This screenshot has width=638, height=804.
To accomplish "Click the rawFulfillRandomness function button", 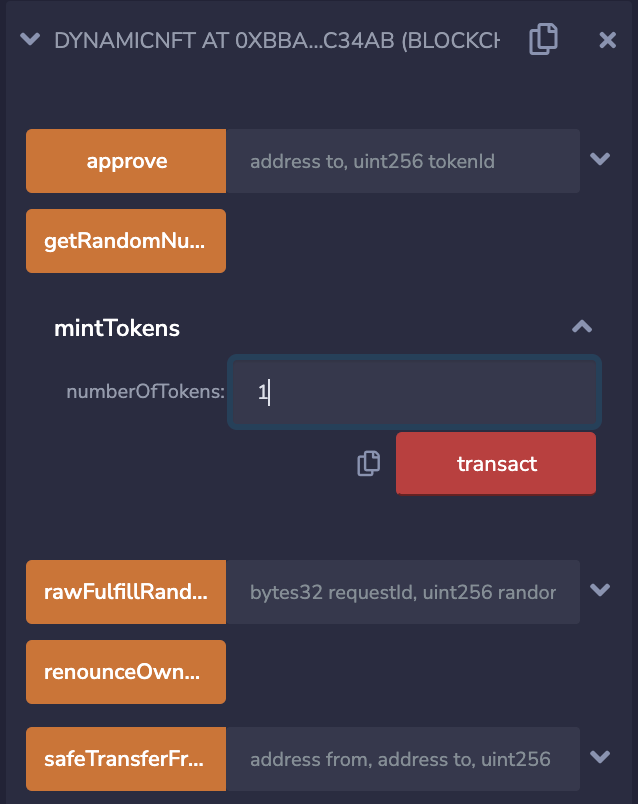I will (x=126, y=592).
